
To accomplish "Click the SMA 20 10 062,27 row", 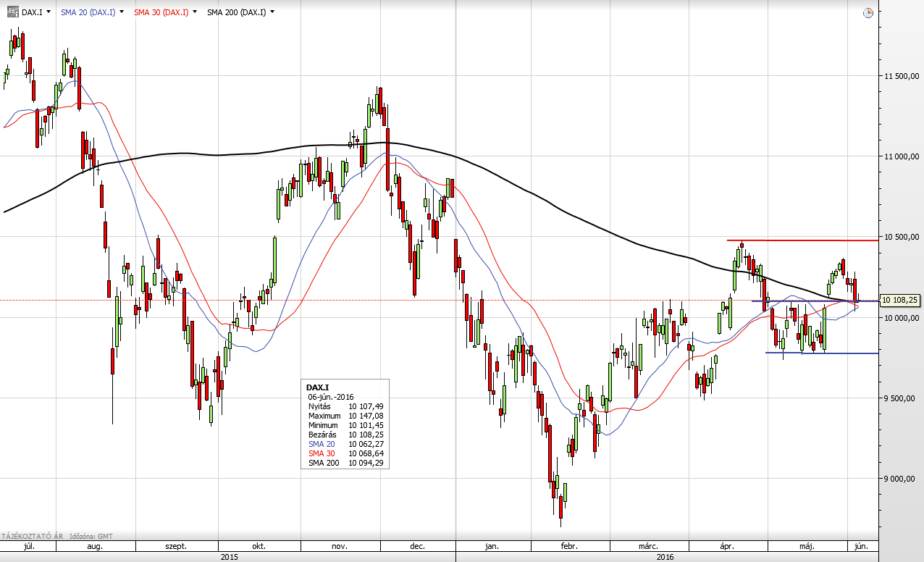I will click(345, 444).
